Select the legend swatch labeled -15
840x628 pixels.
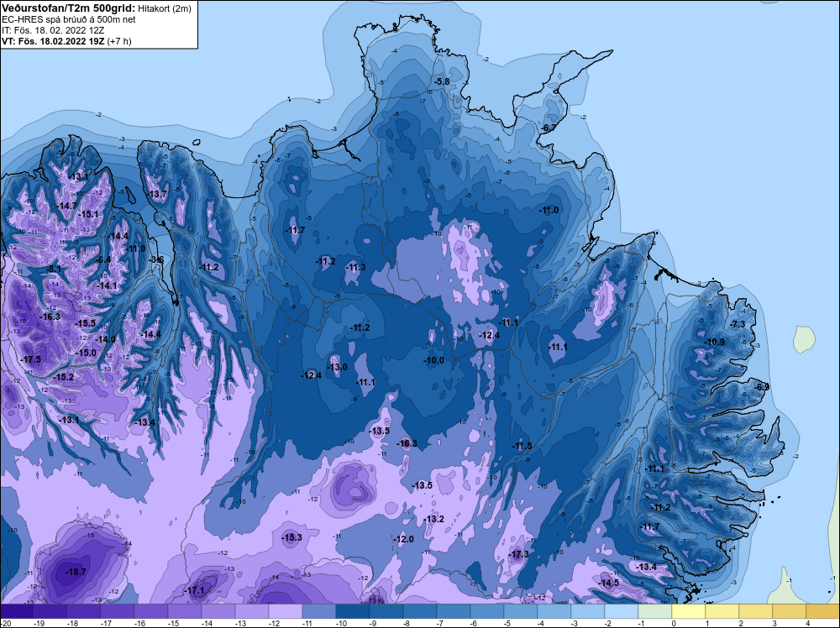click(184, 612)
